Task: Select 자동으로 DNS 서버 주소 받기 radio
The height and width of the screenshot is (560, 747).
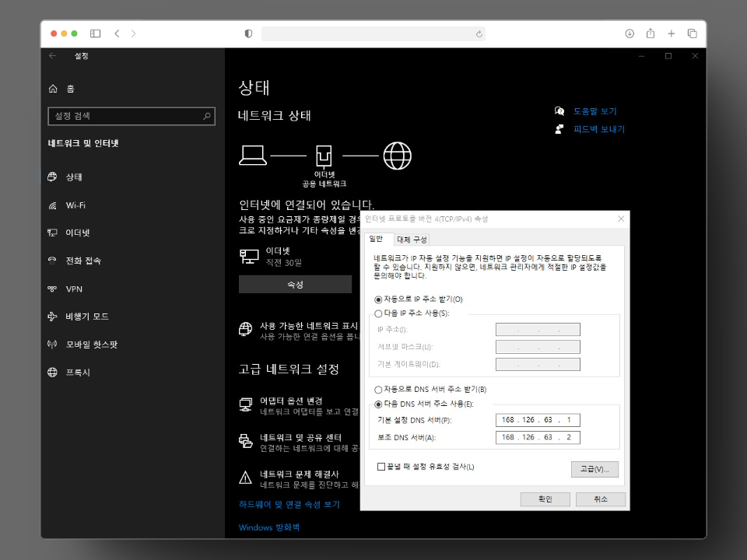Action: 378,390
